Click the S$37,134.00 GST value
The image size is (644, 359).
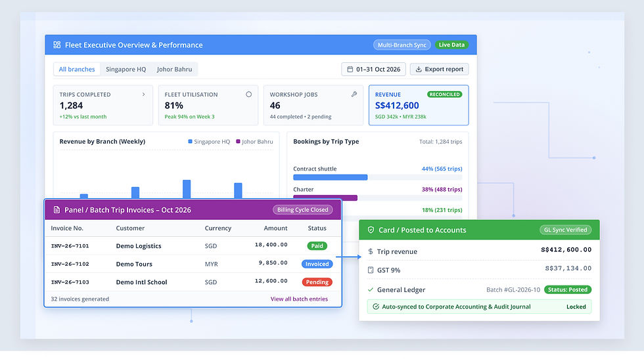click(x=568, y=268)
